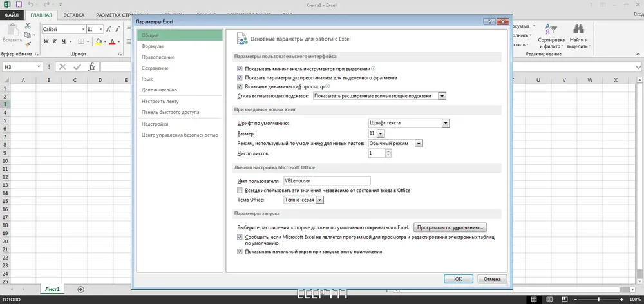Toggle underline (Ч) formatting
The image size is (644, 304).
(x=64, y=41)
